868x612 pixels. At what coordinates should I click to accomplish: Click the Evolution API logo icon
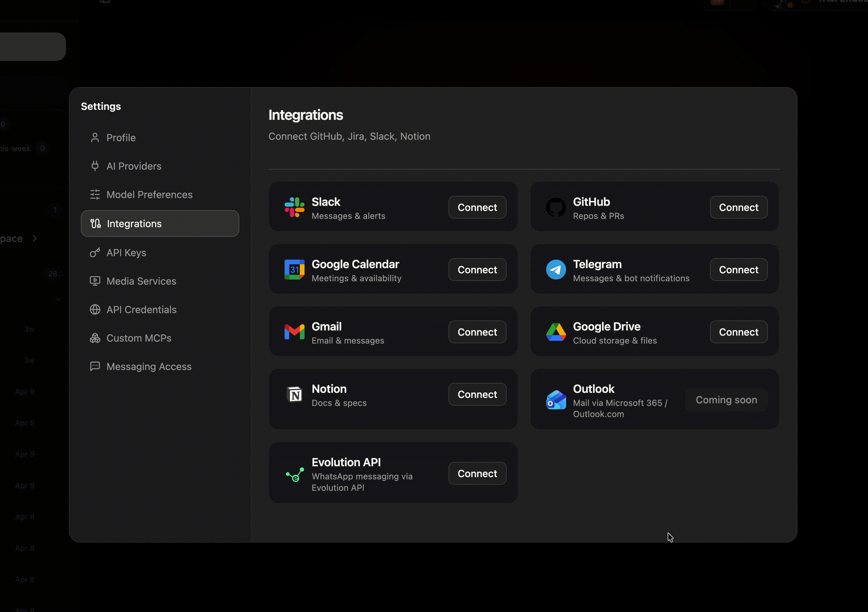click(x=295, y=474)
